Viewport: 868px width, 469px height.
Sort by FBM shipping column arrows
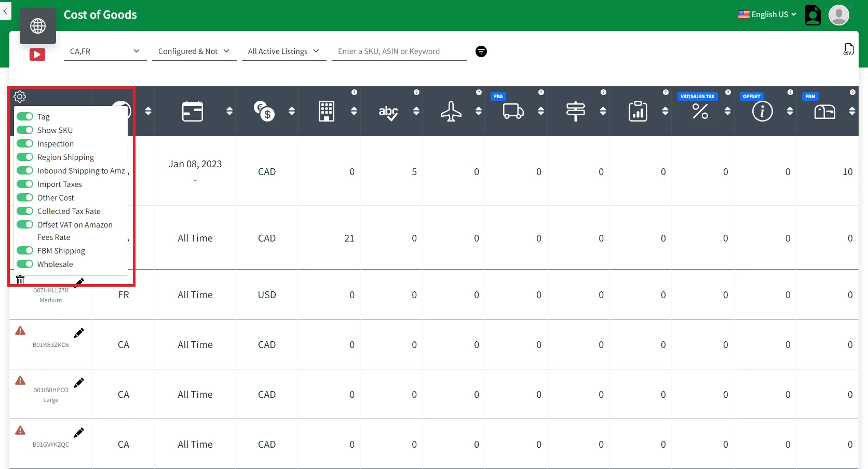[x=852, y=111]
